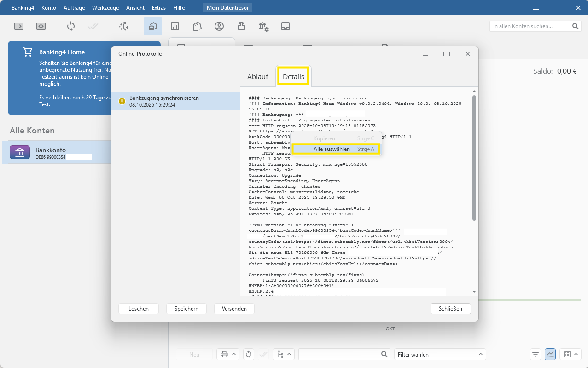Screen dimensions: 588x368
Task: Click the filter lines icon at bottom right
Action: tap(536, 354)
